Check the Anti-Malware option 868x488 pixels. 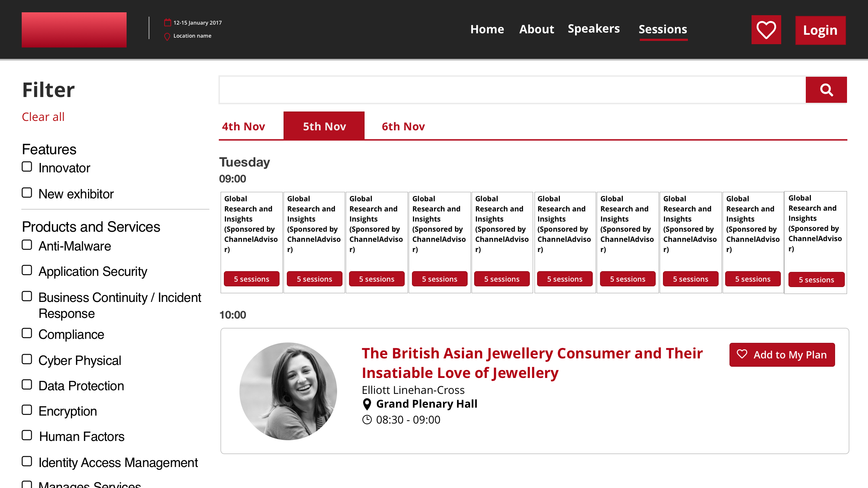pyautogui.click(x=27, y=245)
